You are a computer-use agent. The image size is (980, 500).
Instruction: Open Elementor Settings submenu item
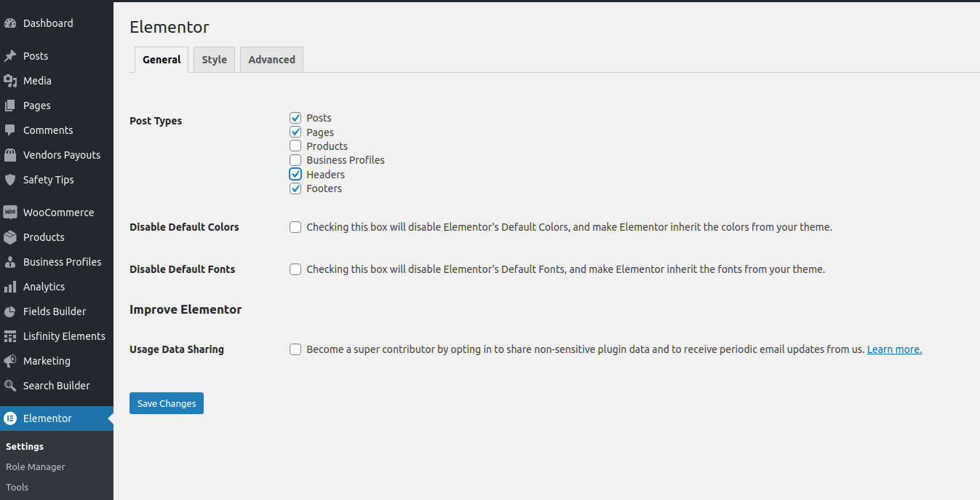click(x=25, y=447)
